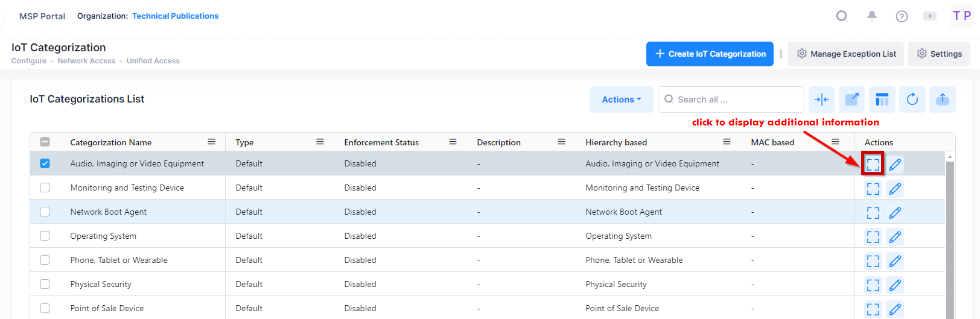Open Categorization Name column menu
This screenshot has width=980, height=319.
211,142
